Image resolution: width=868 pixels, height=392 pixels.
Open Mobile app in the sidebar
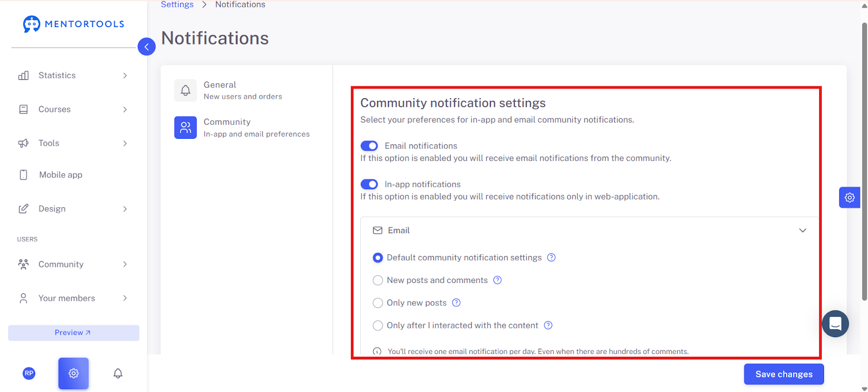[73, 175]
